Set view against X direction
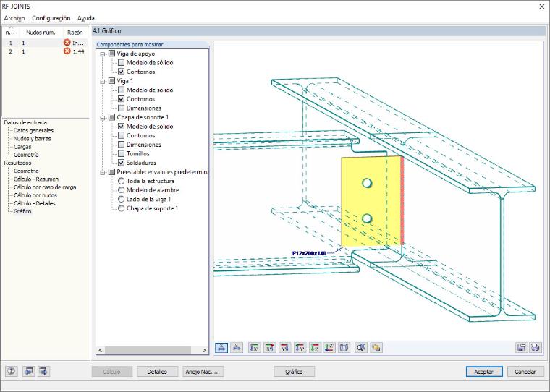 coord(269,347)
